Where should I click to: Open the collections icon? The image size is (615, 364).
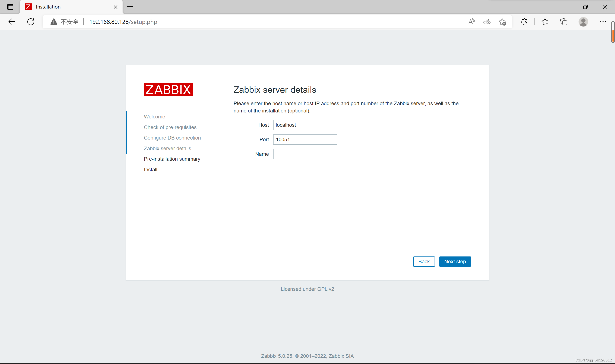coord(564,22)
